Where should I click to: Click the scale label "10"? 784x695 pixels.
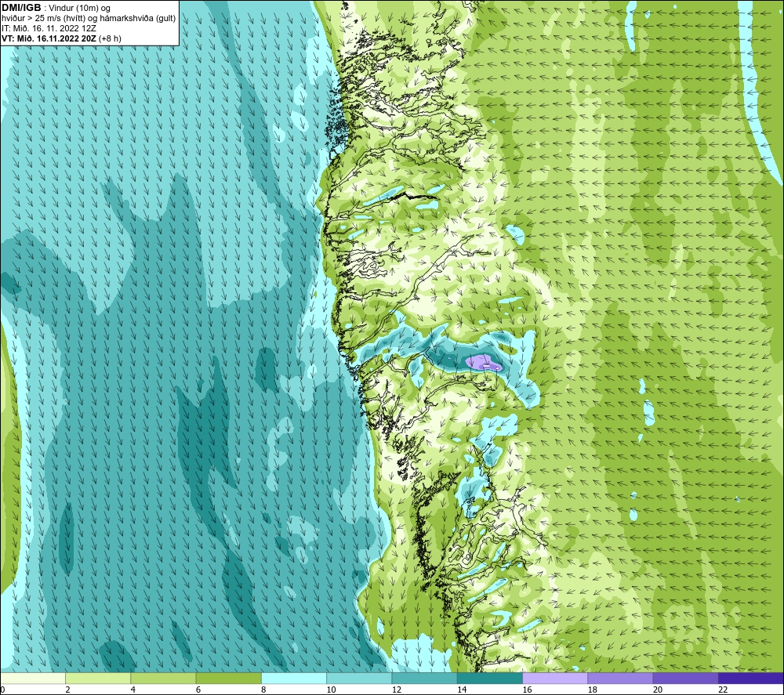pyautogui.click(x=331, y=690)
